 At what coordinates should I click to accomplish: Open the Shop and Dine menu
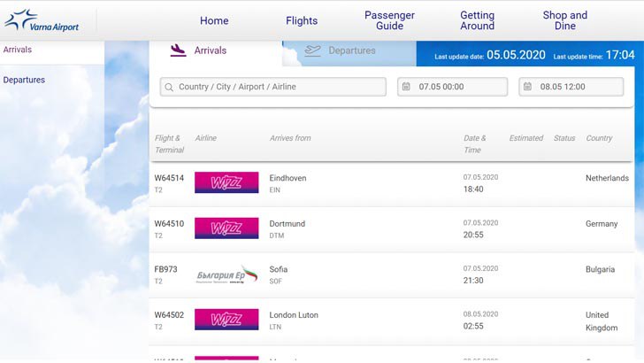(x=564, y=20)
